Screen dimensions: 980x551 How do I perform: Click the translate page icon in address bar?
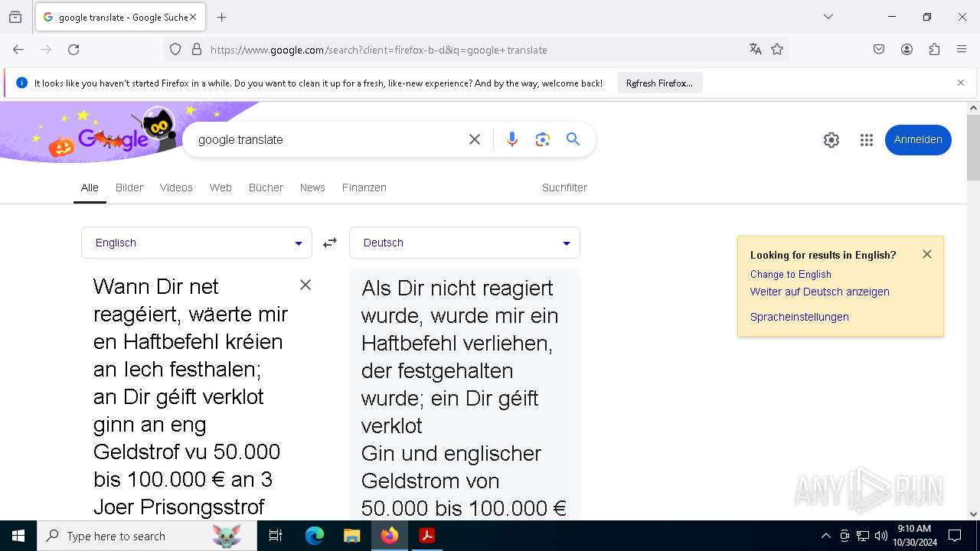(756, 50)
